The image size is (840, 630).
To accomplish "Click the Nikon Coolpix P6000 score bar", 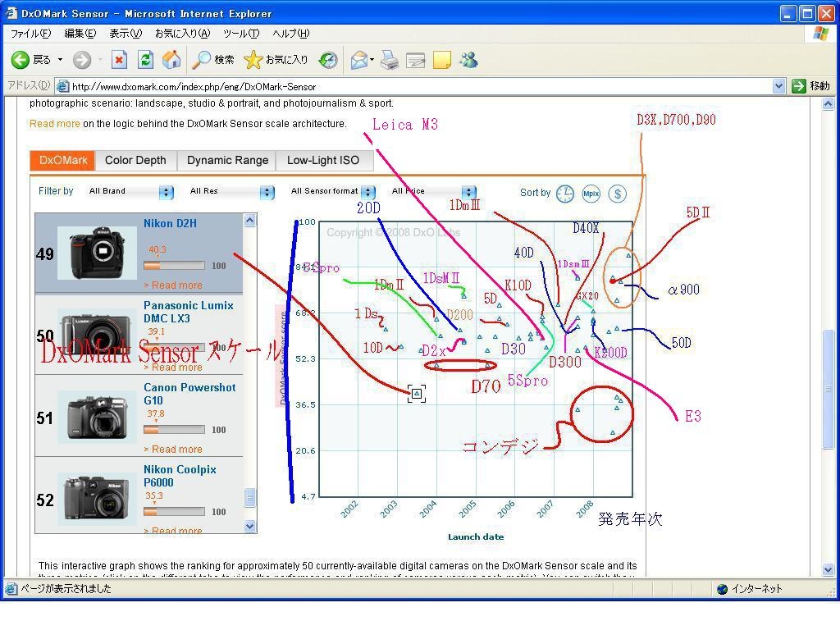I will tap(174, 511).
